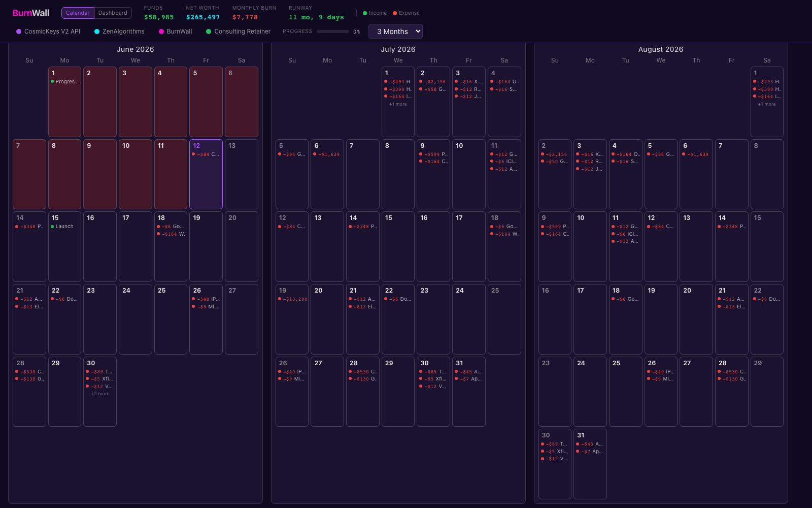812x508 pixels.
Task: Toggle the CosmicKeys V2 API project filter
Action: coord(48,31)
